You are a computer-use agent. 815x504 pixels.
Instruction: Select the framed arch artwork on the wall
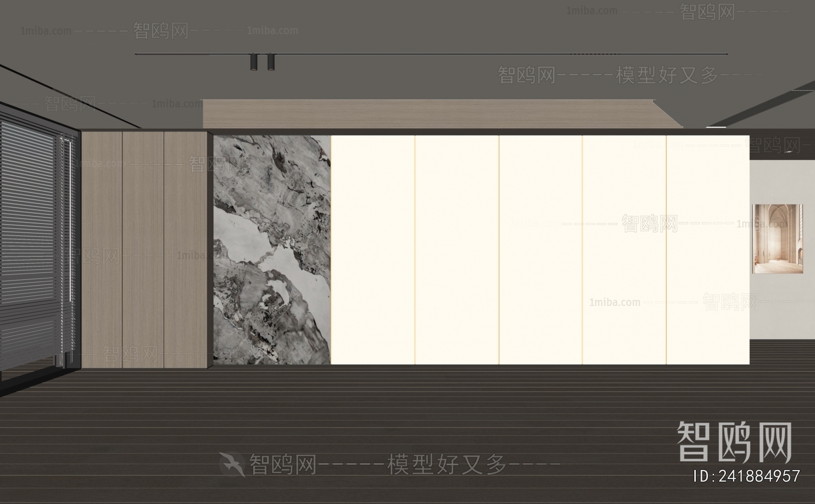777,239
